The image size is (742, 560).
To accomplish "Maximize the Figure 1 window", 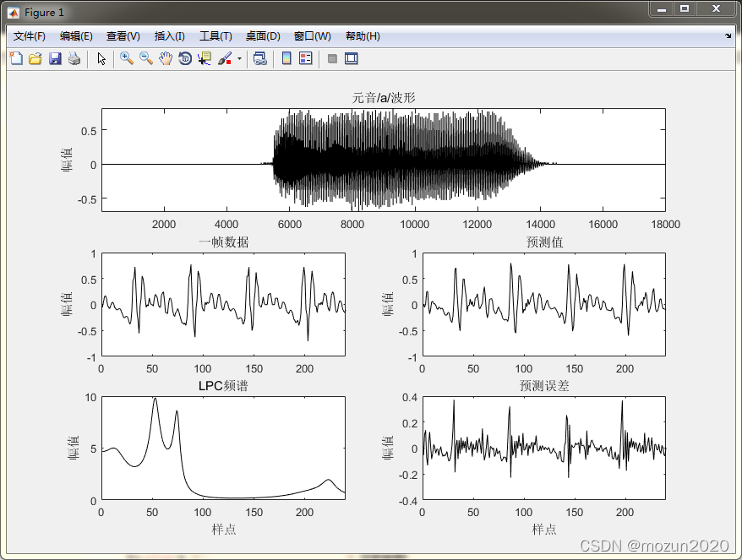I will pyautogui.click(x=685, y=9).
